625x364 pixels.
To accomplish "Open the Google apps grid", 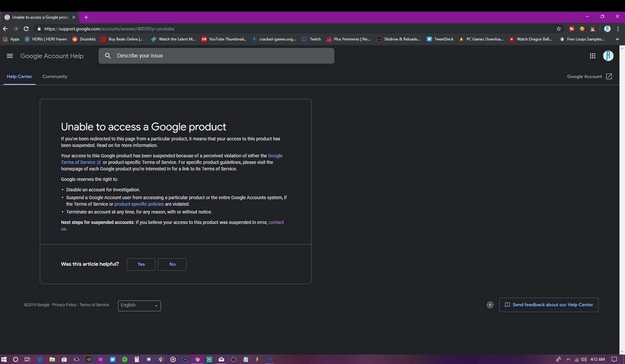I will click(593, 56).
